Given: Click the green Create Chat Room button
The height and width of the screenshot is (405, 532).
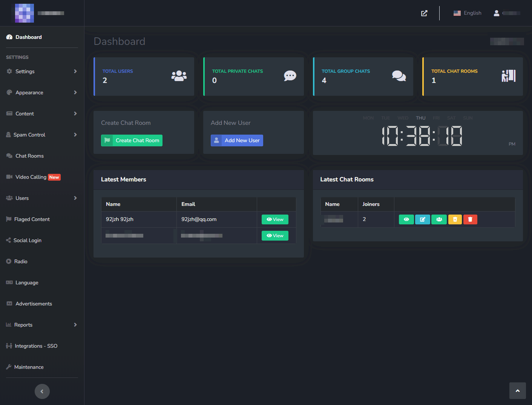Looking at the screenshot, I should click(132, 140).
